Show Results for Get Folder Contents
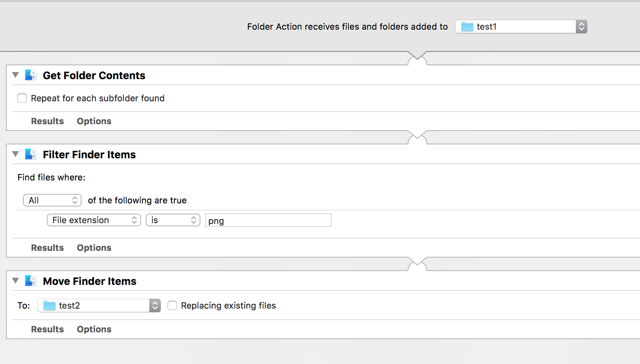Image resolution: width=640 pixels, height=364 pixels. click(x=48, y=121)
